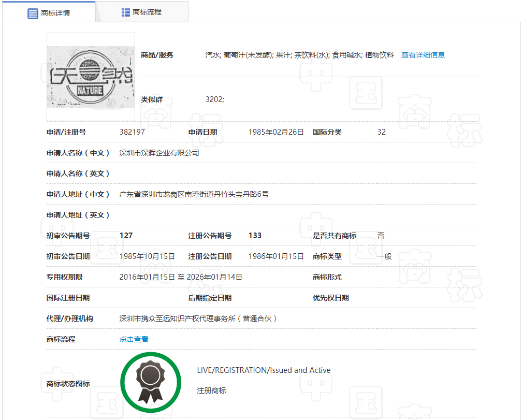The height and width of the screenshot is (420, 522).
Task: Click the 商品/服务 field label
Action: pyautogui.click(x=157, y=55)
